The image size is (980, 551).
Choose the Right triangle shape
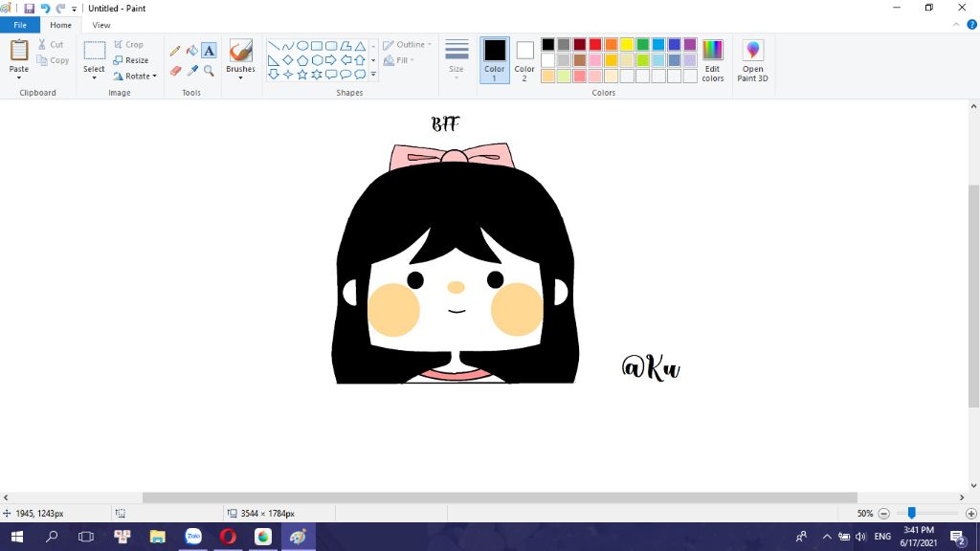tap(274, 60)
